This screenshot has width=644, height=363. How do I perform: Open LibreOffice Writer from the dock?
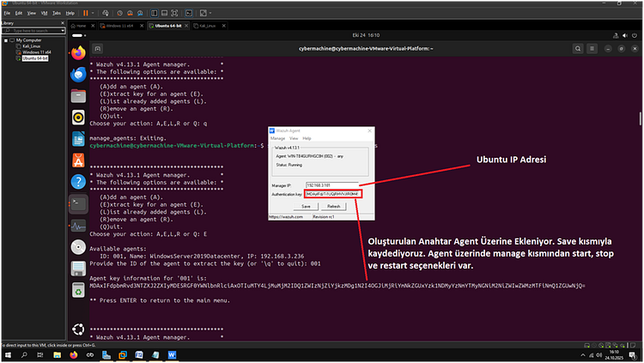click(78, 139)
